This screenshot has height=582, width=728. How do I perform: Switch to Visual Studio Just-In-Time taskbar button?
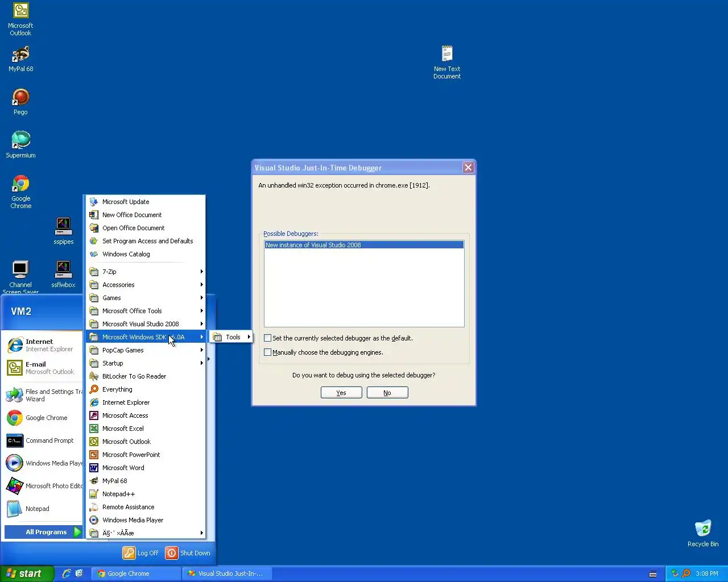[x=226, y=573]
